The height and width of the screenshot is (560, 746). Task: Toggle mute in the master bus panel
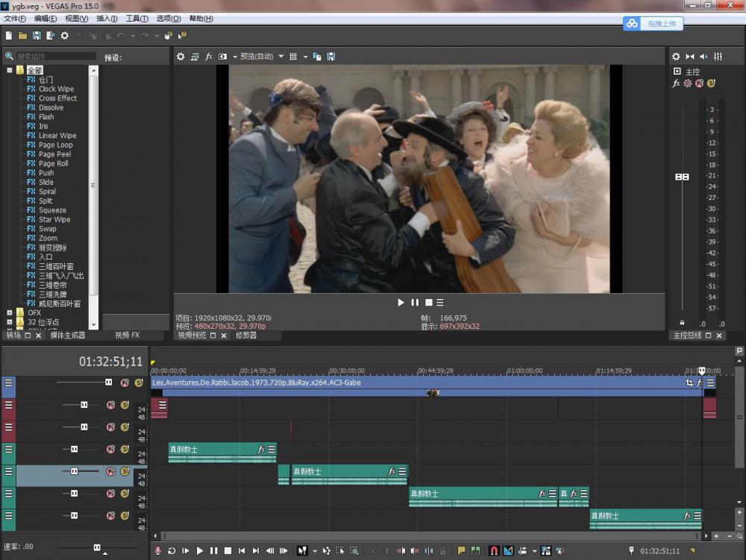pyautogui.click(x=700, y=84)
